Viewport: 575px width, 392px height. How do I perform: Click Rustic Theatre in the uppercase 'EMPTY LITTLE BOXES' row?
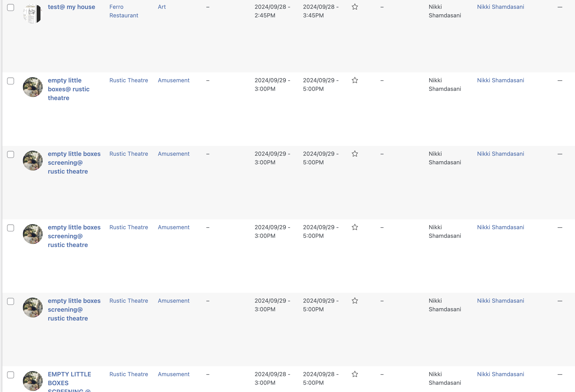pos(129,374)
